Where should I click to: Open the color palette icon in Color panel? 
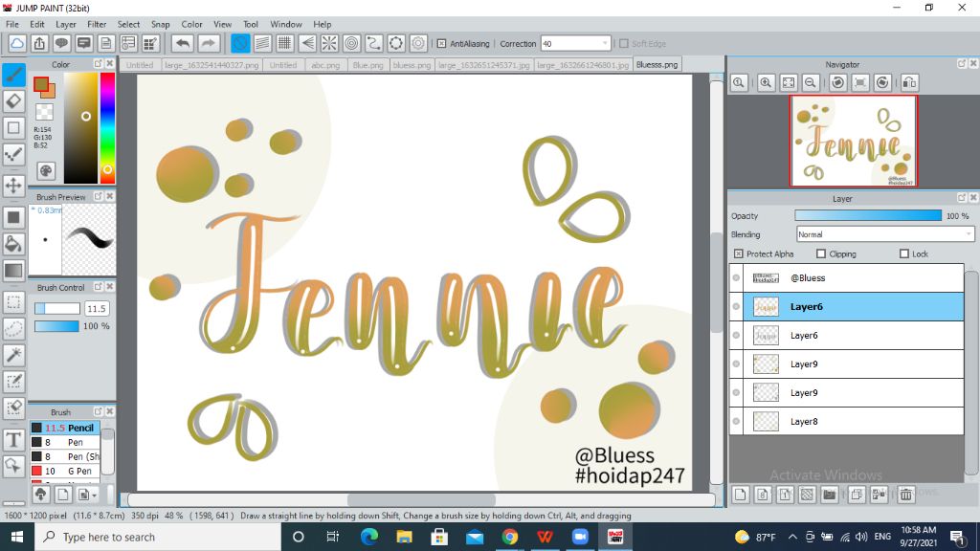point(46,171)
